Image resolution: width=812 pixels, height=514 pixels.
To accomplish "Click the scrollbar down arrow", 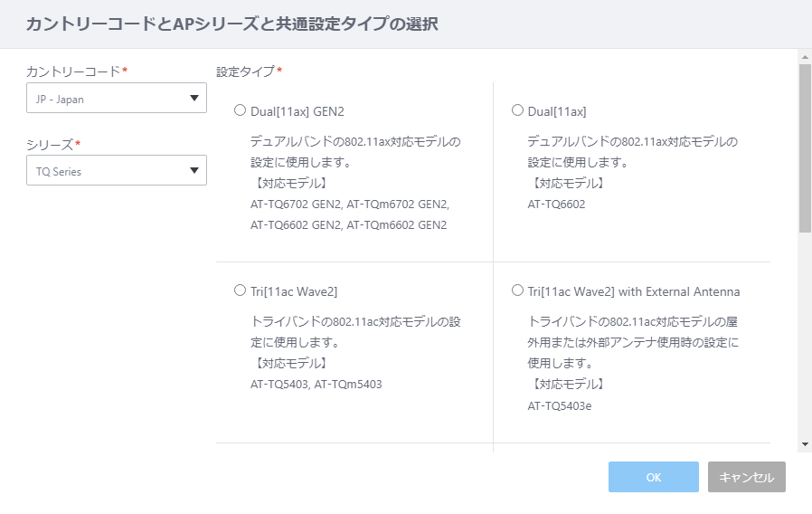I will click(805, 444).
